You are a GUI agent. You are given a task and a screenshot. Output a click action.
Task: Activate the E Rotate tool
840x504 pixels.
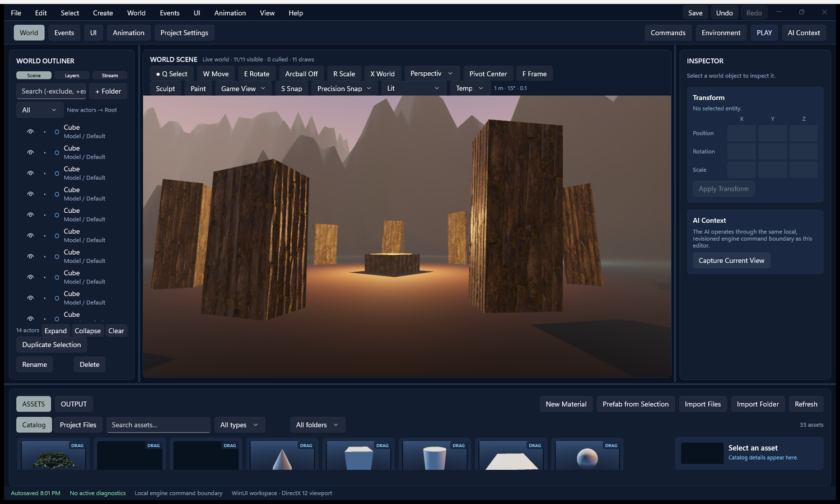(256, 74)
